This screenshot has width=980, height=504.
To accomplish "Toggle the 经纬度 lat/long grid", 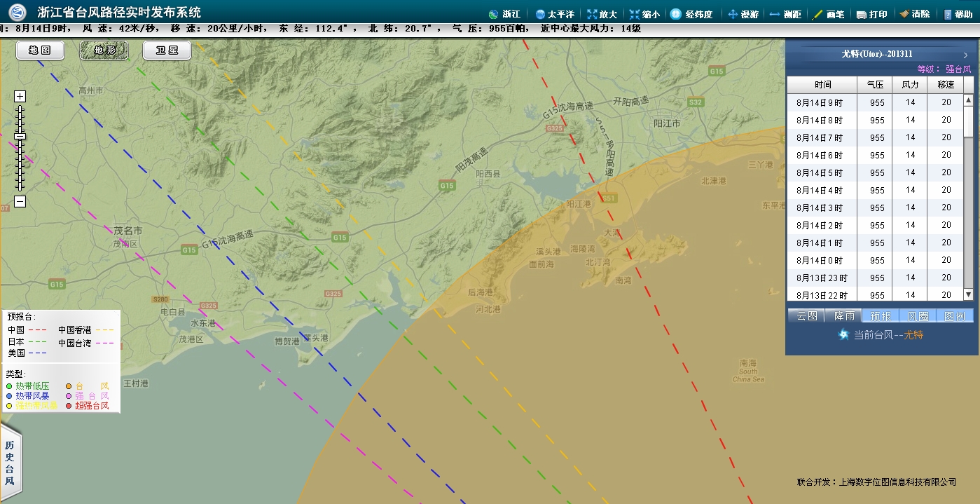I will 691,14.
